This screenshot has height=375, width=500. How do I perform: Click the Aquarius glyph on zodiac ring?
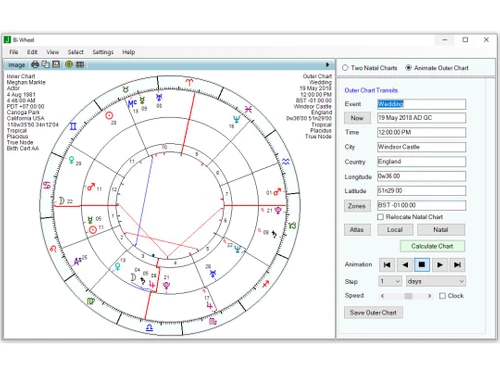(286, 162)
